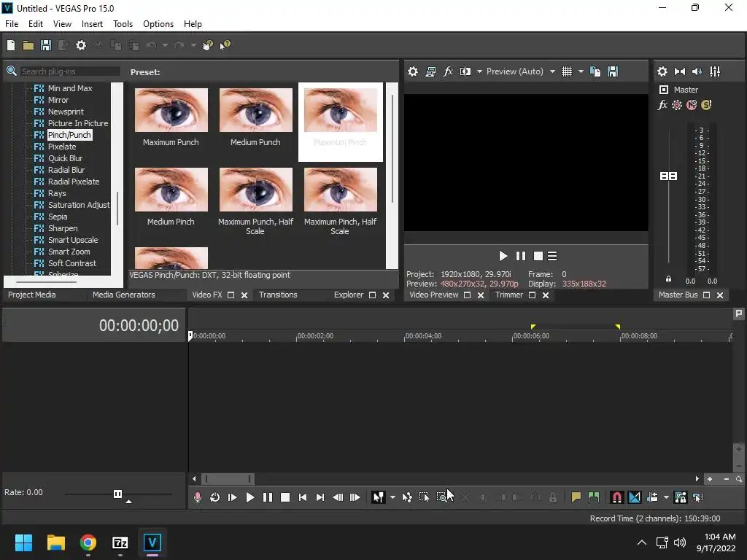Click Play From Start on timeline
747x560 pixels.
(x=233, y=497)
